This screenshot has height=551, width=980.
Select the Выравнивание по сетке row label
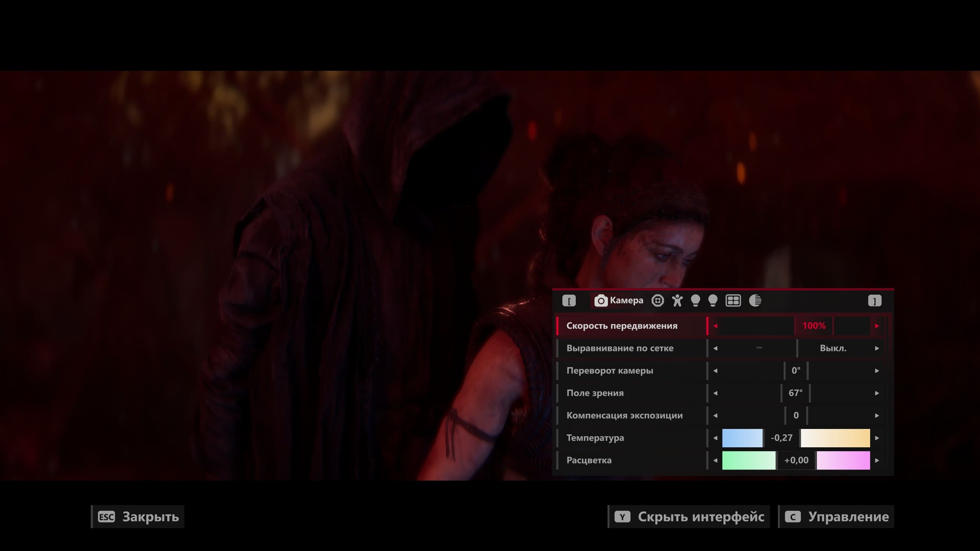(x=620, y=348)
